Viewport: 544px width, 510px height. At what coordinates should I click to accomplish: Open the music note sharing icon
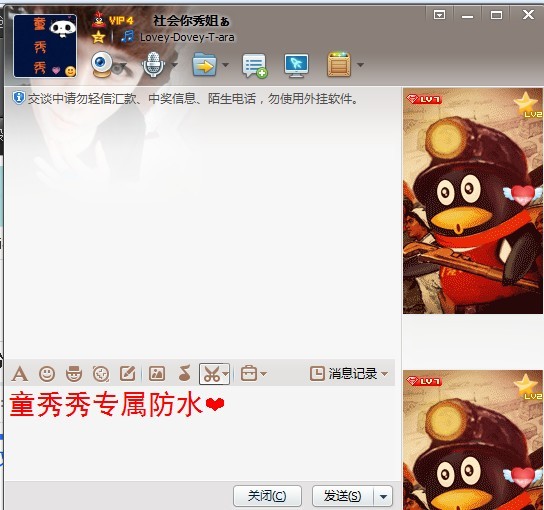pyautogui.click(x=184, y=373)
